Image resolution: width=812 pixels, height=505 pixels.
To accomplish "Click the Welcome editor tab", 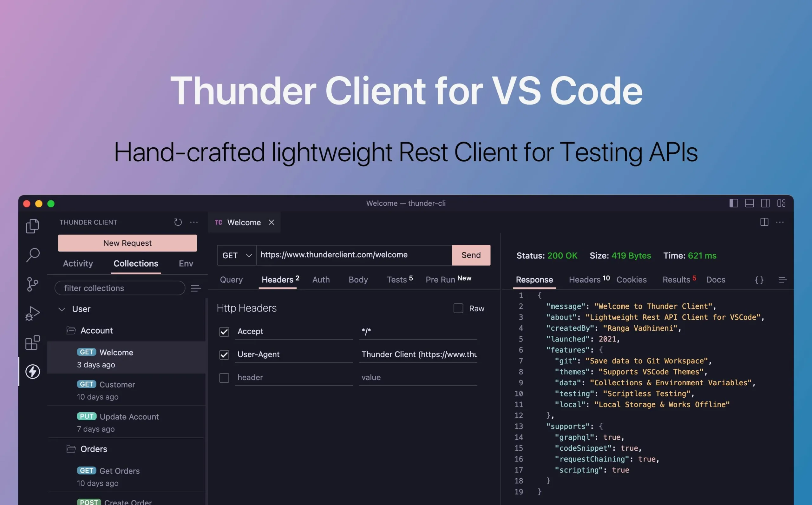I will click(x=244, y=223).
